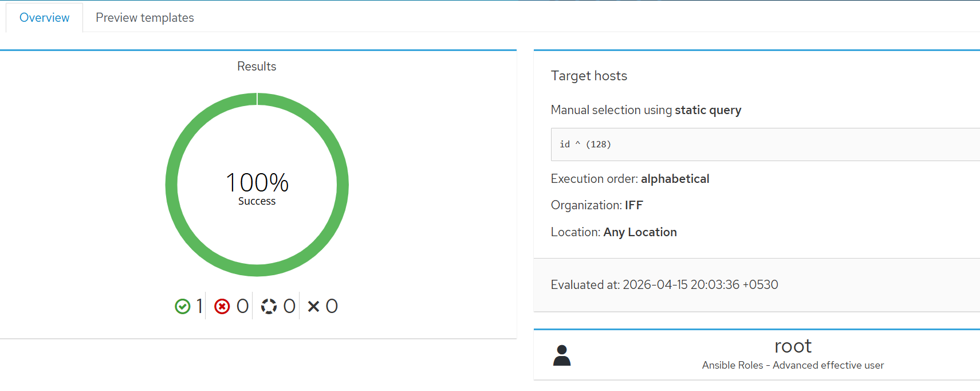Click the 'root' effective user name

click(793, 346)
